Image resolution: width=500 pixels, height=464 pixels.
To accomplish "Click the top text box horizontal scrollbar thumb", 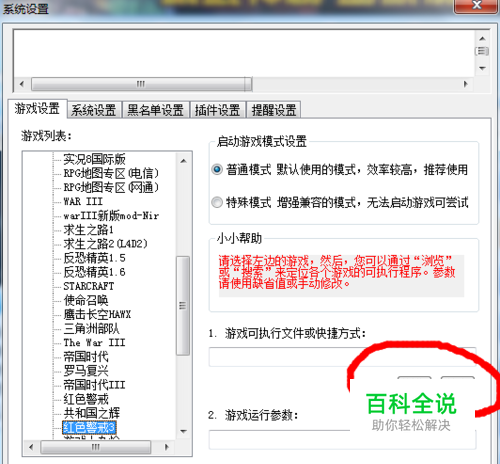I will (x=141, y=84).
